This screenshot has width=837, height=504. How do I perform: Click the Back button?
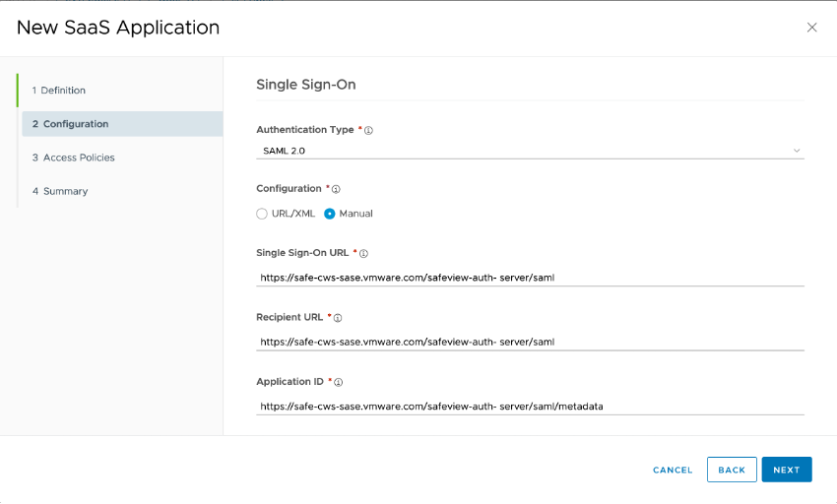pos(732,470)
